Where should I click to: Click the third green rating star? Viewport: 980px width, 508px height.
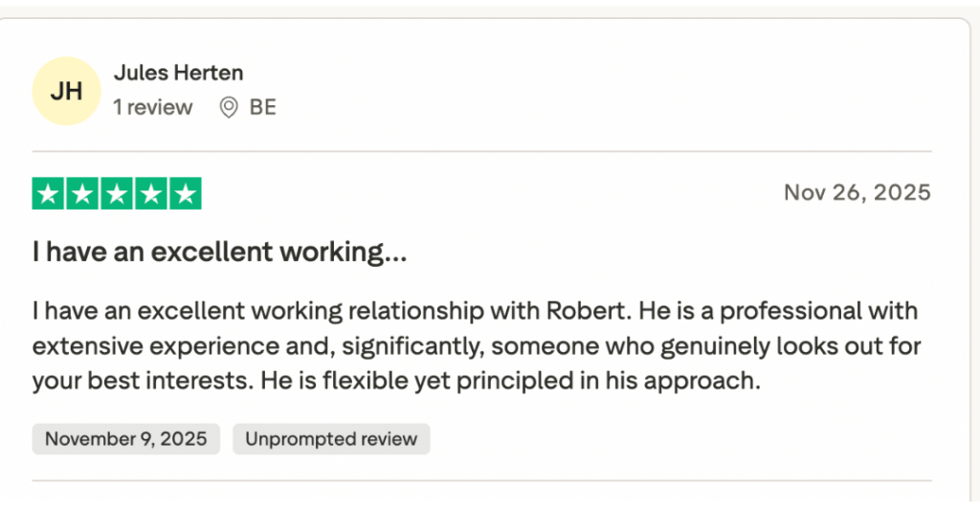click(x=117, y=193)
